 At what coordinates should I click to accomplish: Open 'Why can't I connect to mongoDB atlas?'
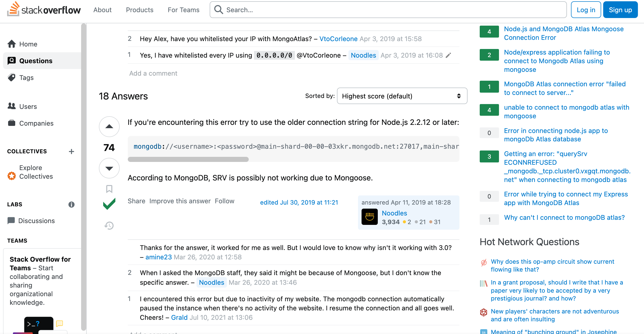pos(564,218)
